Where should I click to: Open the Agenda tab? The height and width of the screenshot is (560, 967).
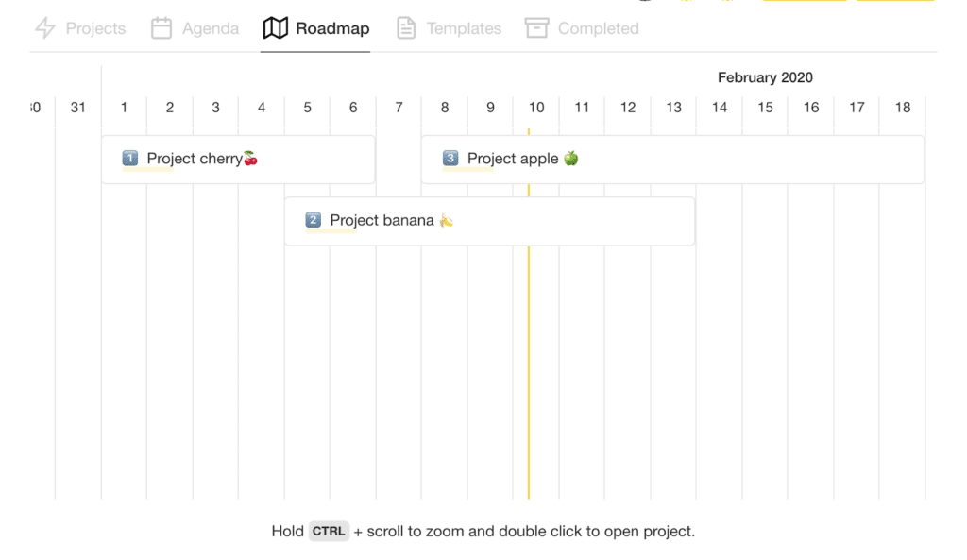210,28
